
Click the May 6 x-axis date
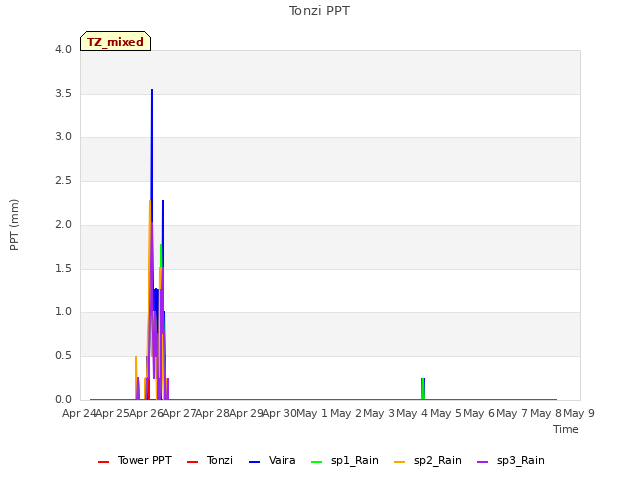pyautogui.click(x=479, y=413)
